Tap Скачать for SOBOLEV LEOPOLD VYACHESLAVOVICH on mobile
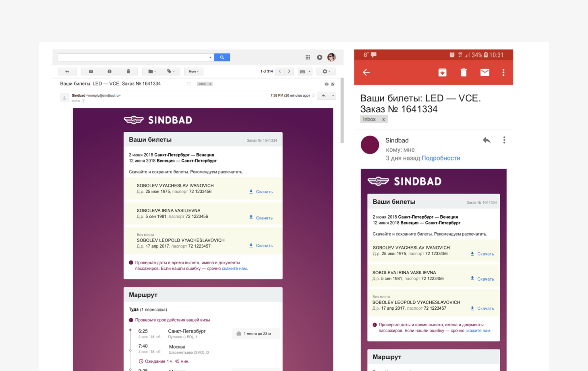The image size is (588, 371). tap(482, 308)
